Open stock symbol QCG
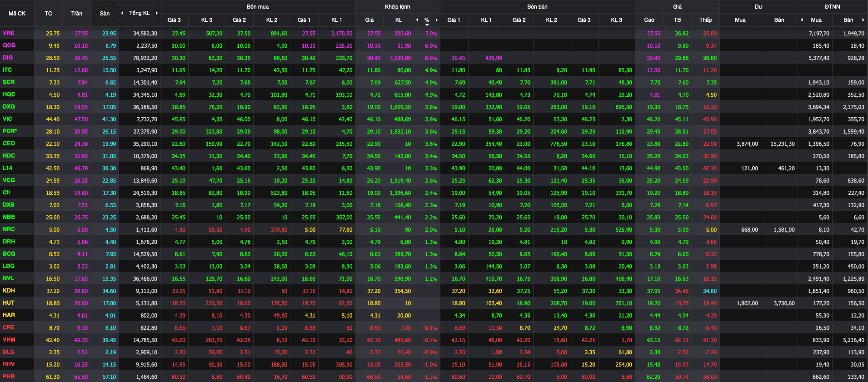Image resolution: width=868 pixels, height=382 pixels. 9,45
